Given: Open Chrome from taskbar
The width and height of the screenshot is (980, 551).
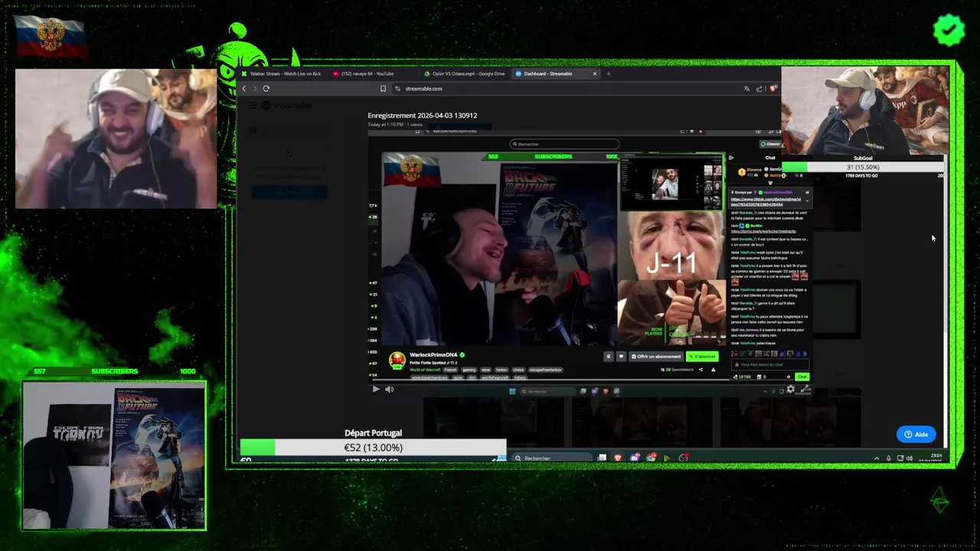Looking at the screenshot, I should [651, 458].
